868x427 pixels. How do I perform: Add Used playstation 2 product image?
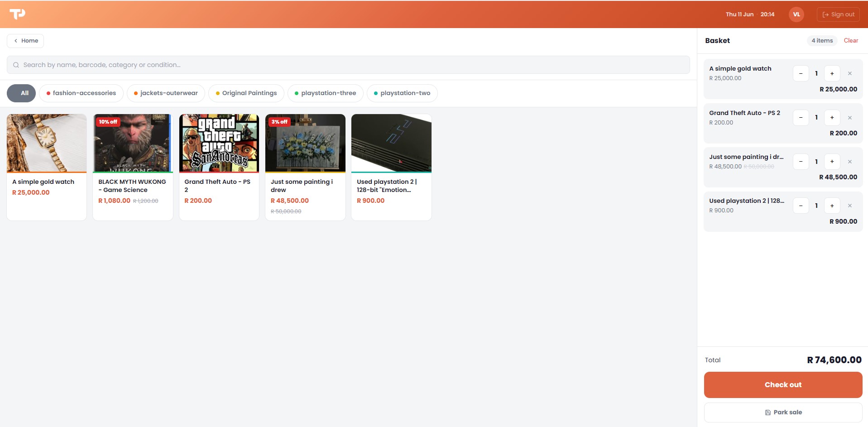391,143
